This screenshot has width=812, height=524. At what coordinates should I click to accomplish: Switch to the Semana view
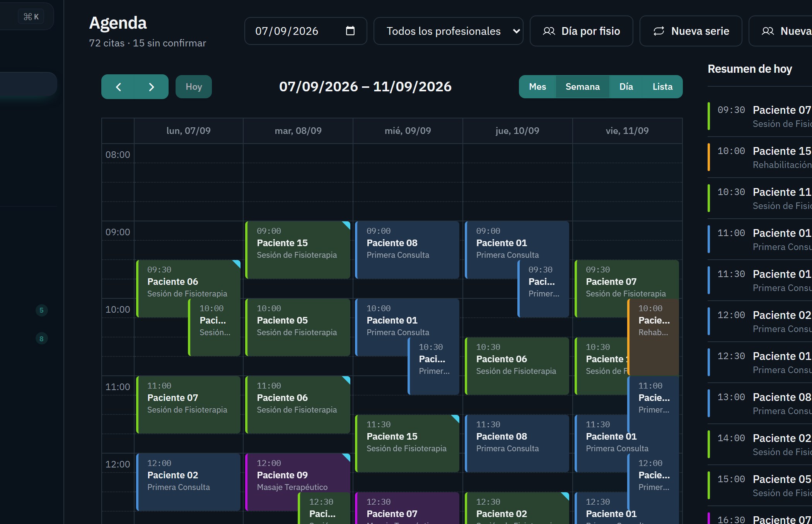(x=582, y=87)
